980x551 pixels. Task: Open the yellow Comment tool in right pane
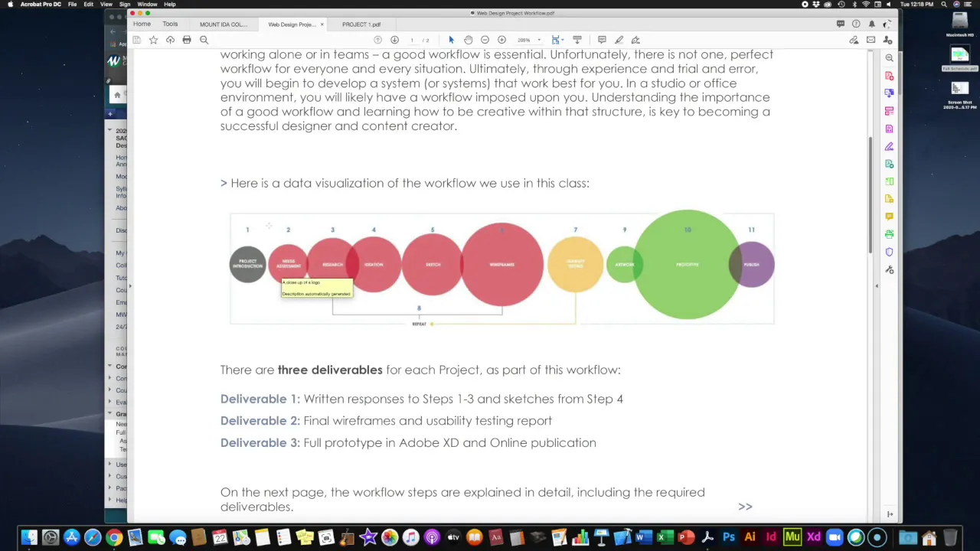pos(889,217)
